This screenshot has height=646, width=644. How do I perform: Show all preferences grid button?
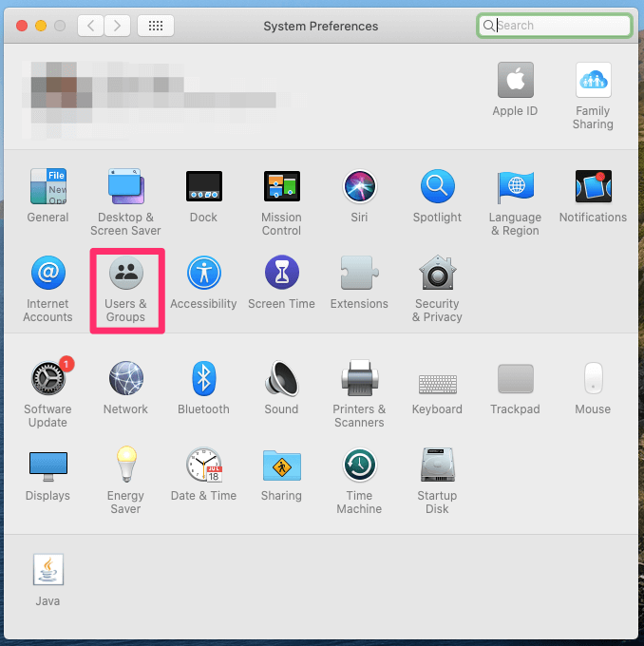point(156,26)
